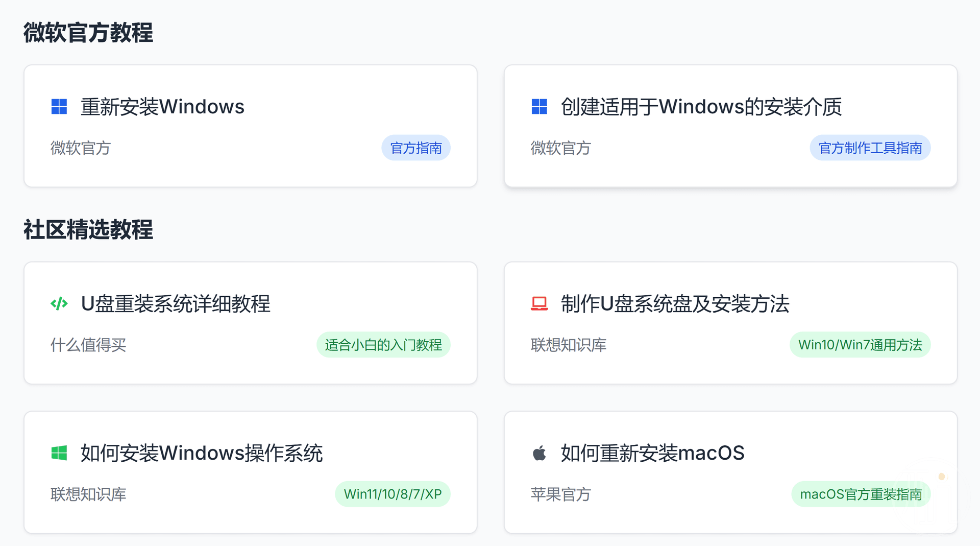Click green Windows icon beside 如何安装Windows操作系统
The height and width of the screenshot is (546, 980).
coord(59,453)
